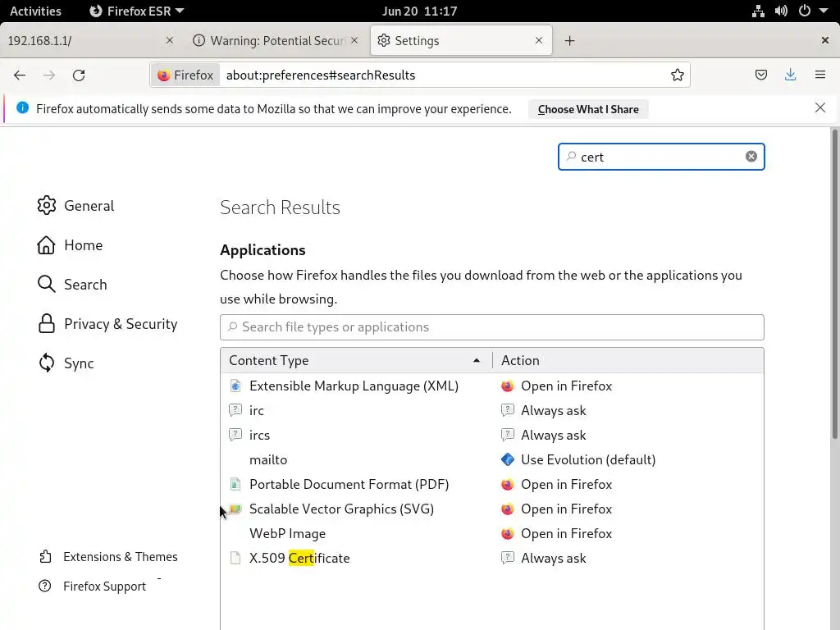Switch to the Warning: Potential Security tab
Image resolution: width=840 pixels, height=630 pixels.
coord(276,41)
